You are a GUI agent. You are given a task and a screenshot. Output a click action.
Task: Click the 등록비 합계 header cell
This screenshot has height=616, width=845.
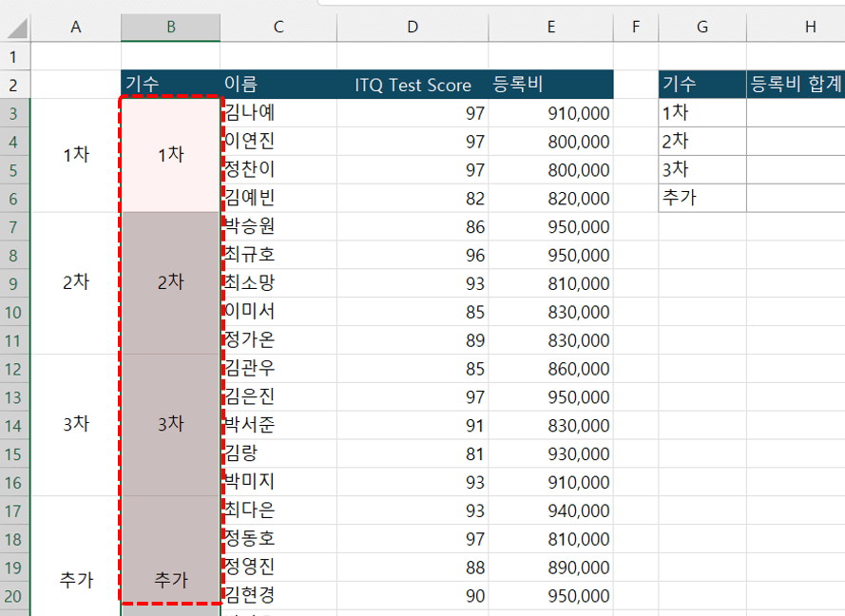(x=796, y=85)
